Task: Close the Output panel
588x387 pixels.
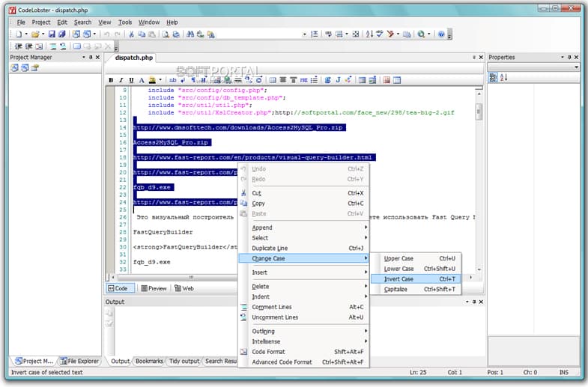Action: point(481,302)
